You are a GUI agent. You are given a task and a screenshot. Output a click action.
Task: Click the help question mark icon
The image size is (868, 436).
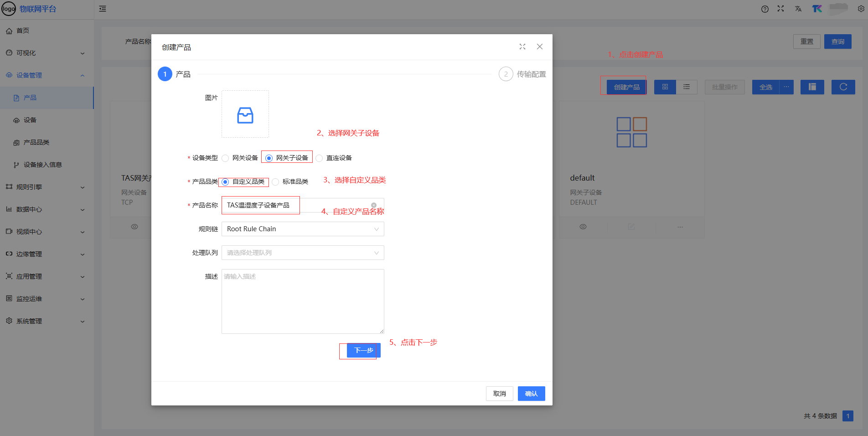coord(765,9)
